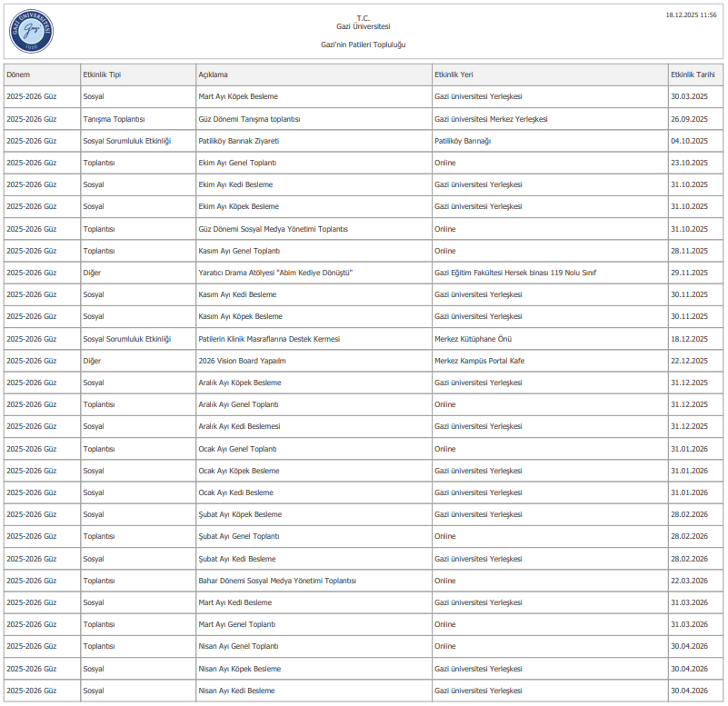
Task: Click the 2026 Vision Board Yapalım entry
Action: click(x=235, y=361)
